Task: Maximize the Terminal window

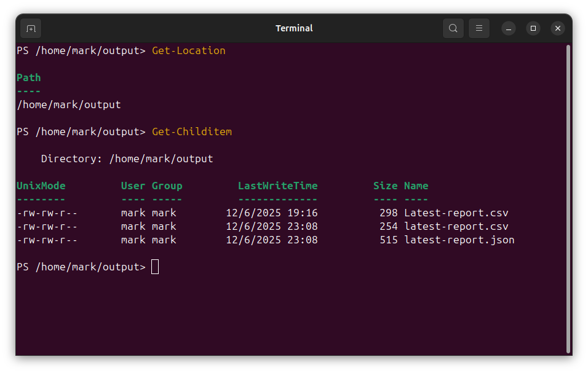Action: (533, 28)
